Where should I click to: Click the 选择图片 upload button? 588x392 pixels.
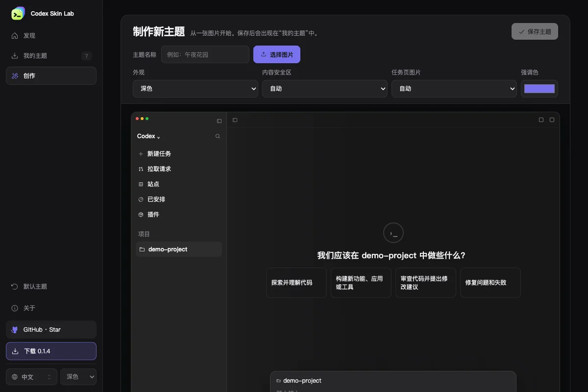[277, 54]
